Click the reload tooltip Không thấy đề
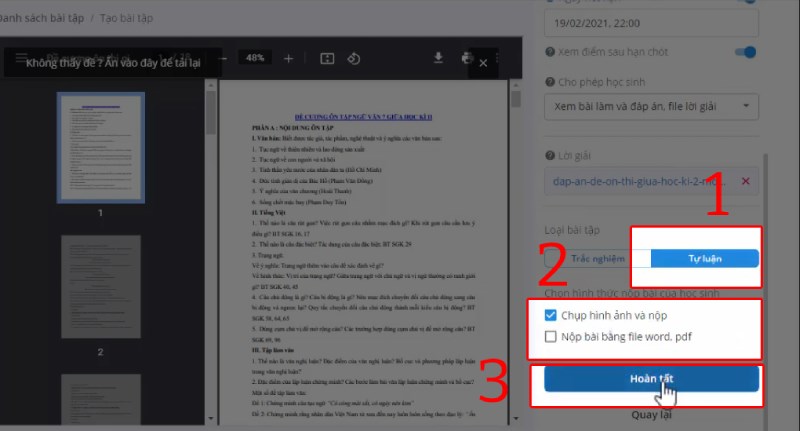Image resolution: width=800 pixels, height=431 pixels. click(113, 63)
